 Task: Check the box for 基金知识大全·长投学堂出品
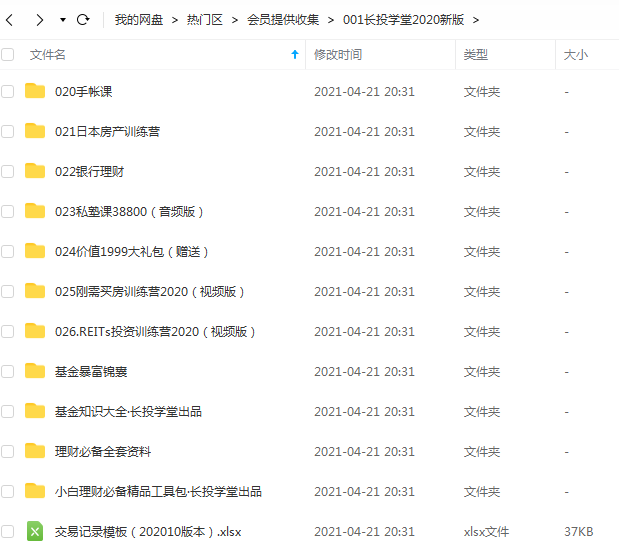click(8, 411)
